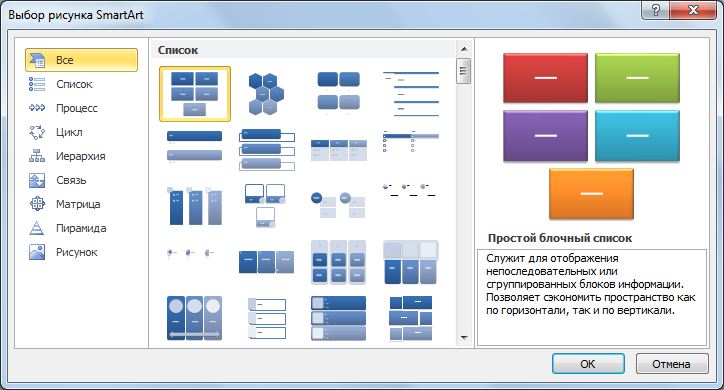Open the 'Иерархия' category
Image resolution: width=724 pixels, height=390 pixels.
point(81,156)
